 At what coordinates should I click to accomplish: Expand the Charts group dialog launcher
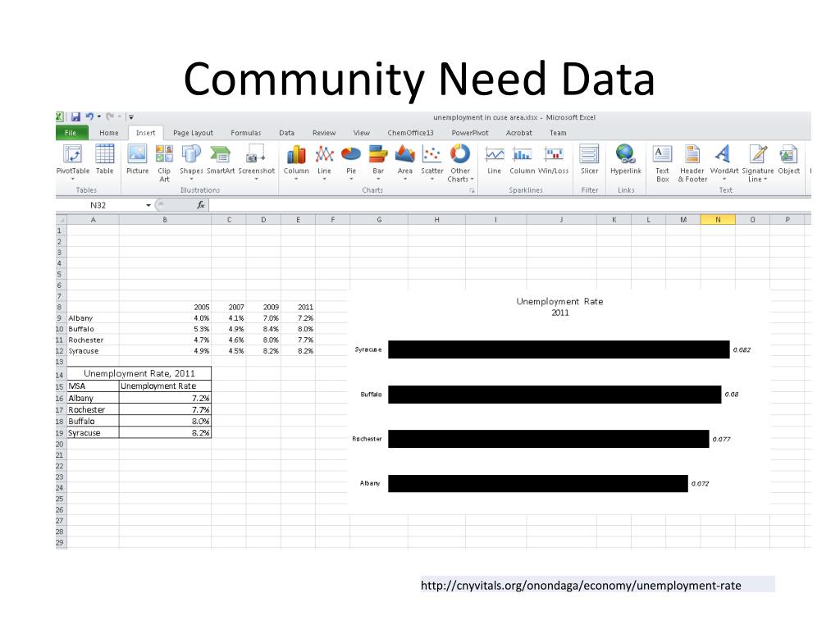pyautogui.click(x=472, y=190)
